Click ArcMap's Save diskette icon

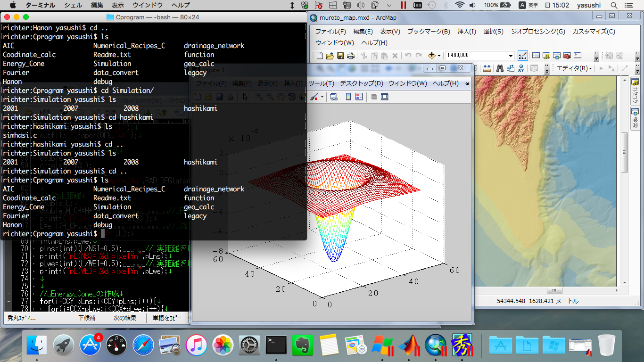[340, 56]
